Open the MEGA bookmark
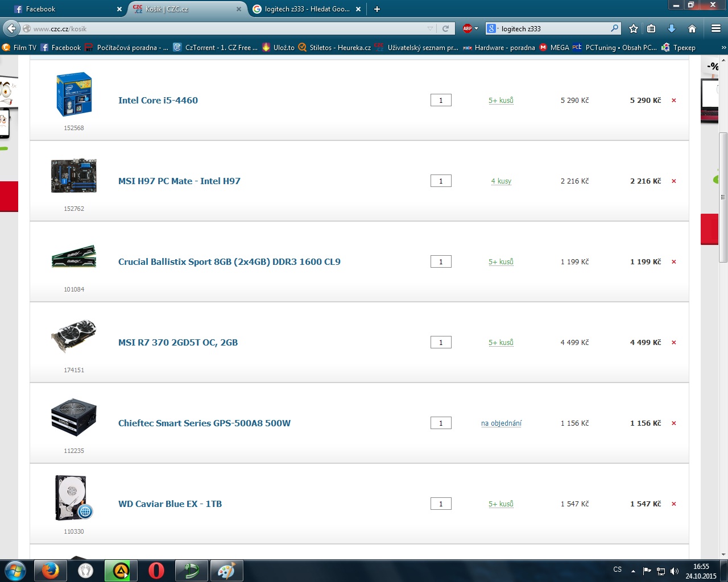 [554, 48]
